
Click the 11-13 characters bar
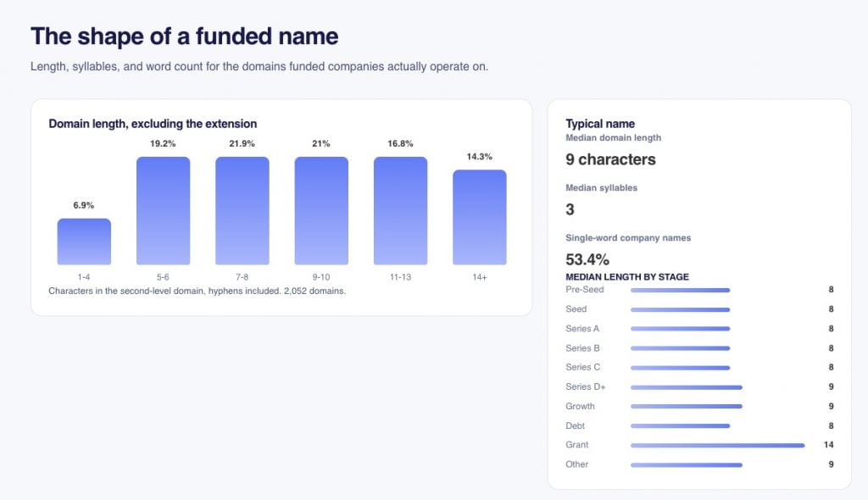400,210
